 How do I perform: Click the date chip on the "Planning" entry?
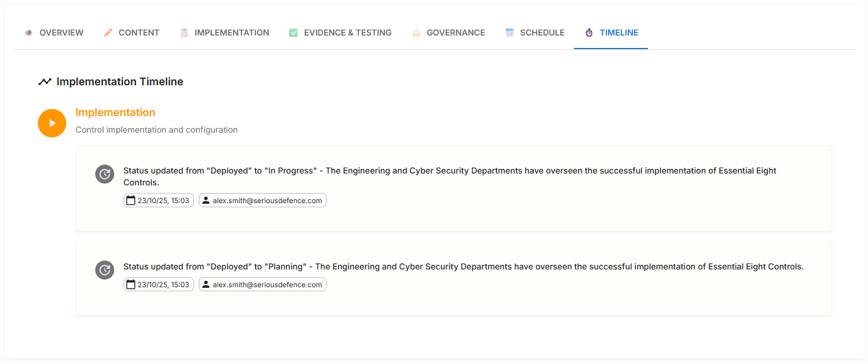coord(159,285)
